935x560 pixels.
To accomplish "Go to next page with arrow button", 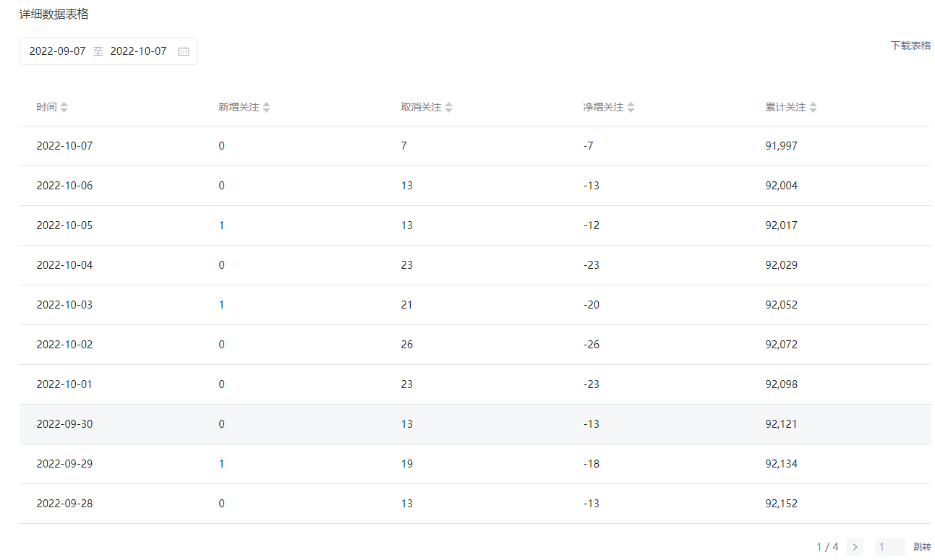I will pyautogui.click(x=855, y=547).
